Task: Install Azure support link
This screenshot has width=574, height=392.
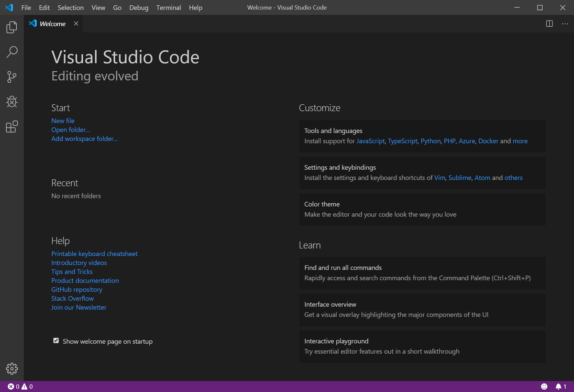Action: tap(467, 141)
